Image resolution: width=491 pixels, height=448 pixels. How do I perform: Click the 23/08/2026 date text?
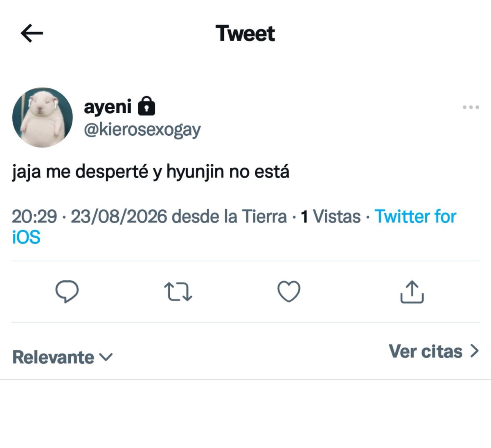[119, 217]
